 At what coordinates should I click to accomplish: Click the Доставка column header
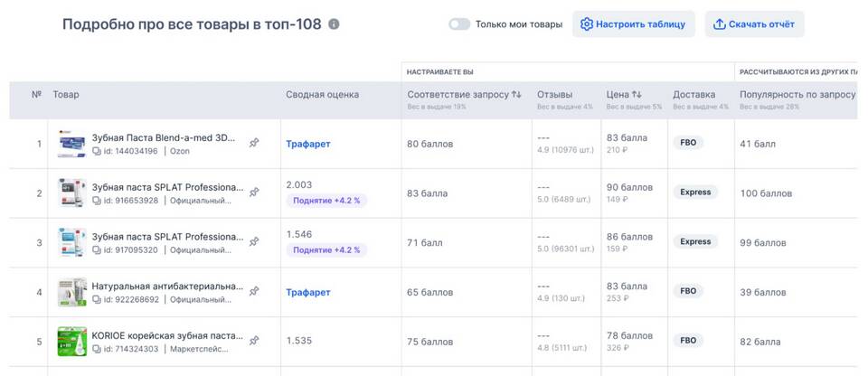pos(694,95)
